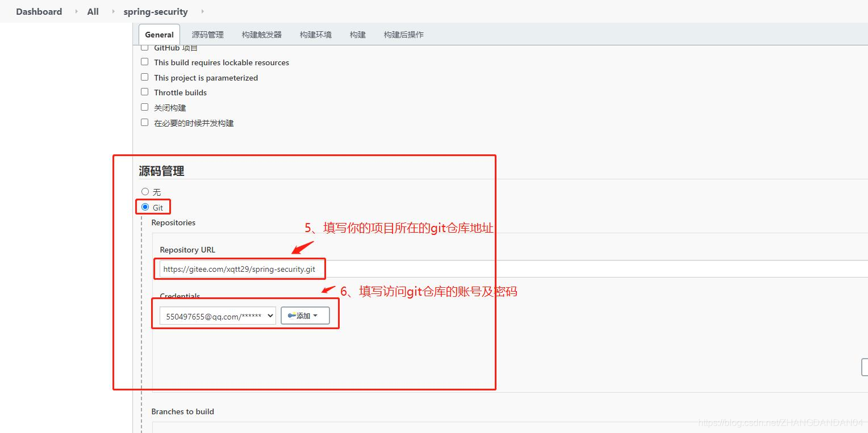This screenshot has width=868, height=433.
Task: Open the Credentials dropdown with 550497655@qq.com
Action: [x=218, y=316]
